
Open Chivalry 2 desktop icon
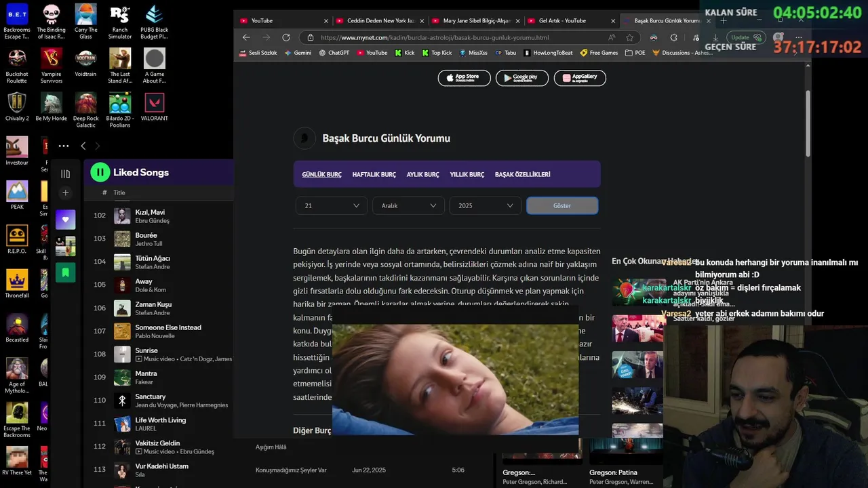tap(17, 106)
